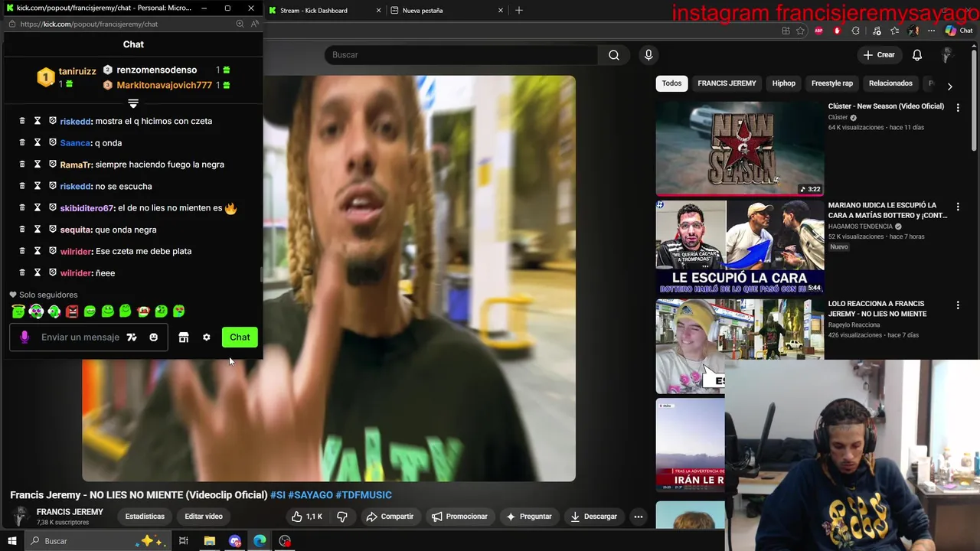Open the translate icon in chat input
Image resolution: width=980 pixels, height=551 pixels.
(132, 337)
